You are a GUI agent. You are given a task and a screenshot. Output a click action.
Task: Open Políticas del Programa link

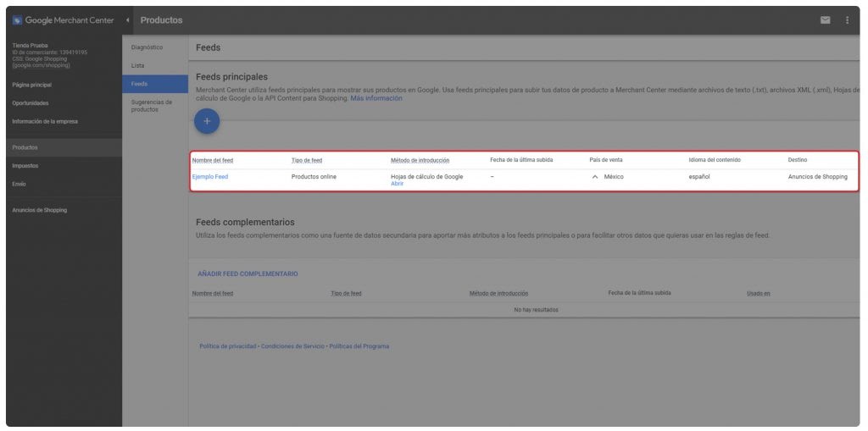click(359, 346)
